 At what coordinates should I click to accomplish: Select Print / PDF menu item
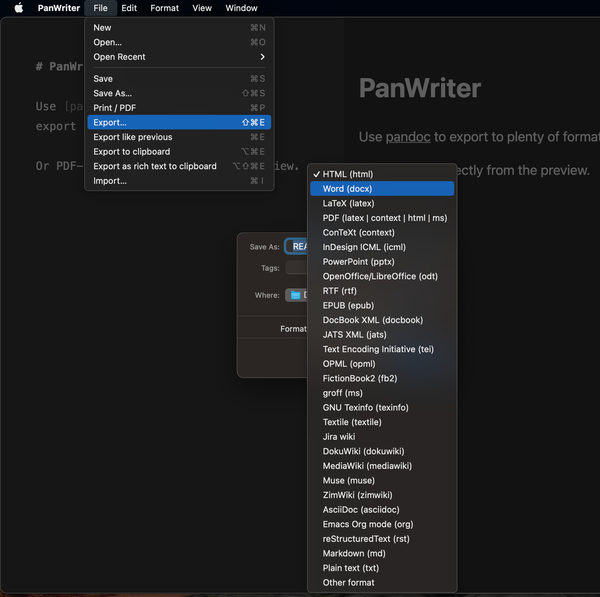179,108
